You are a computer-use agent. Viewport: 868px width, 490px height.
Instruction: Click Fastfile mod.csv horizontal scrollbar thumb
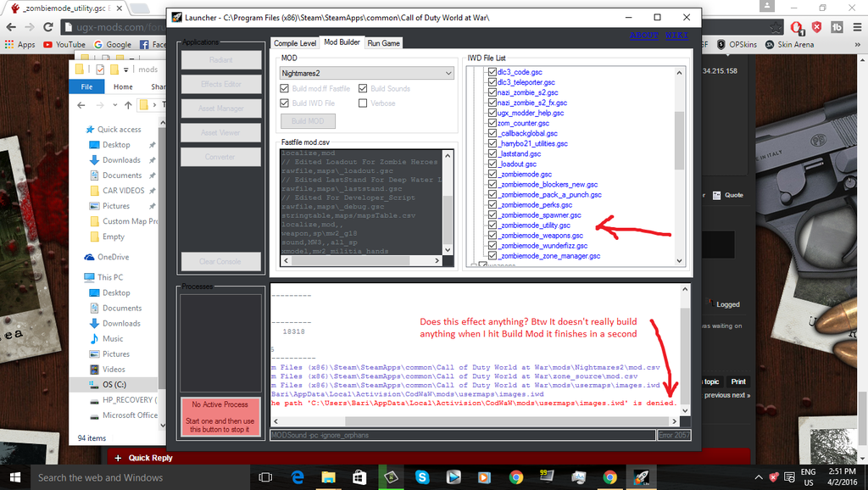(x=350, y=260)
